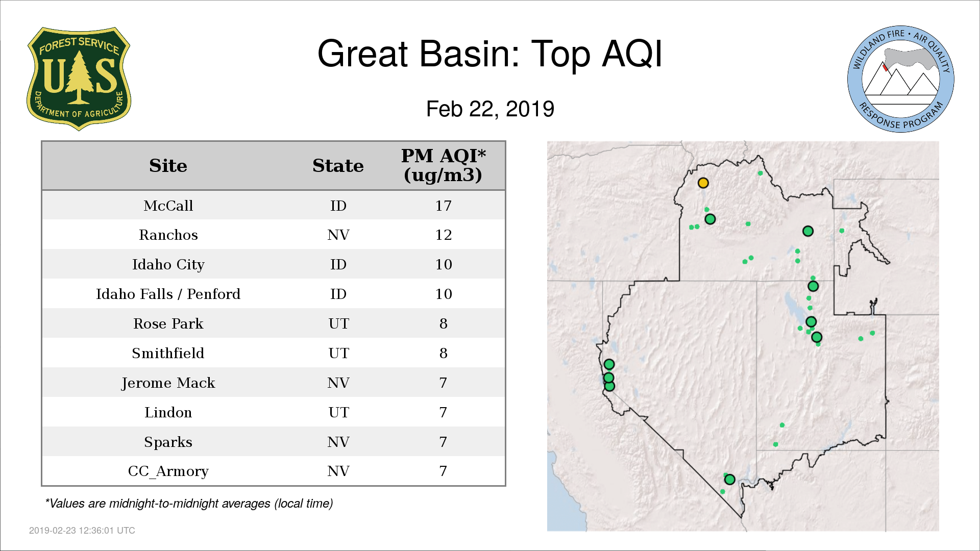Click the UT state cell in Lindon row

pyautogui.click(x=338, y=412)
